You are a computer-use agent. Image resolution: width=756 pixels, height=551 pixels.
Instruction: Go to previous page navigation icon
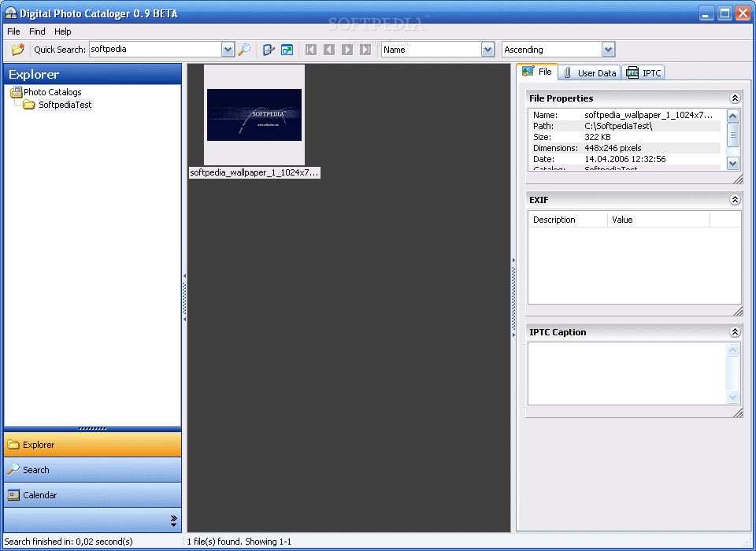pyautogui.click(x=329, y=49)
